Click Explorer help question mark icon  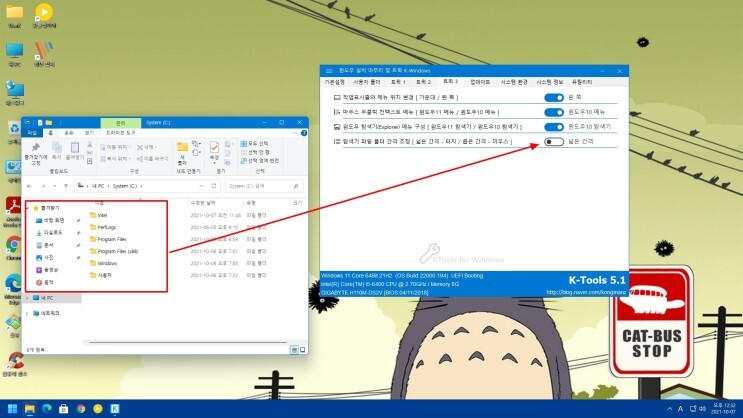tap(304, 133)
